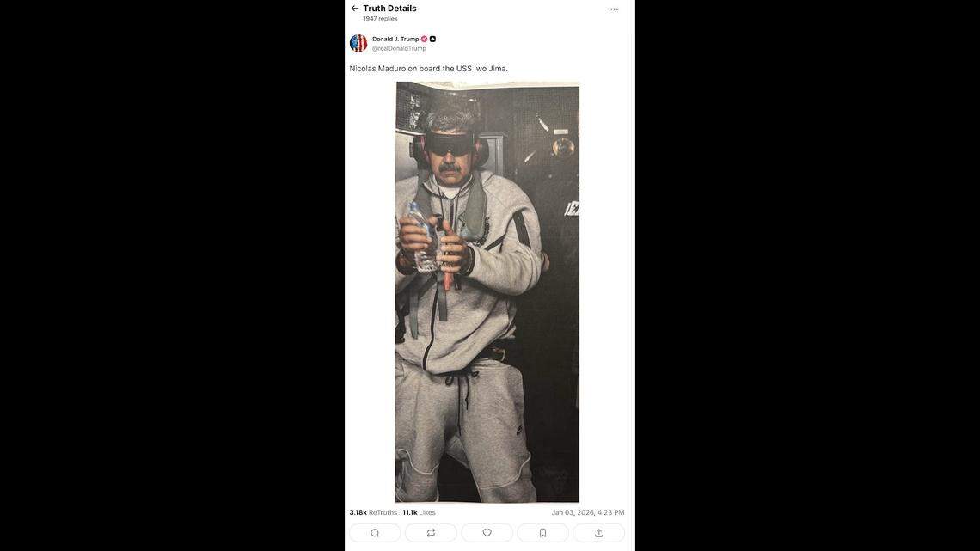Click the 1947 replies count in header
980x551 pixels.
pyautogui.click(x=380, y=19)
